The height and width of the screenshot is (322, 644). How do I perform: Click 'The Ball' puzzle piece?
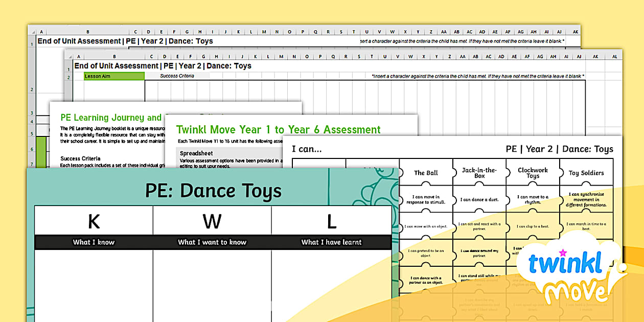click(426, 173)
